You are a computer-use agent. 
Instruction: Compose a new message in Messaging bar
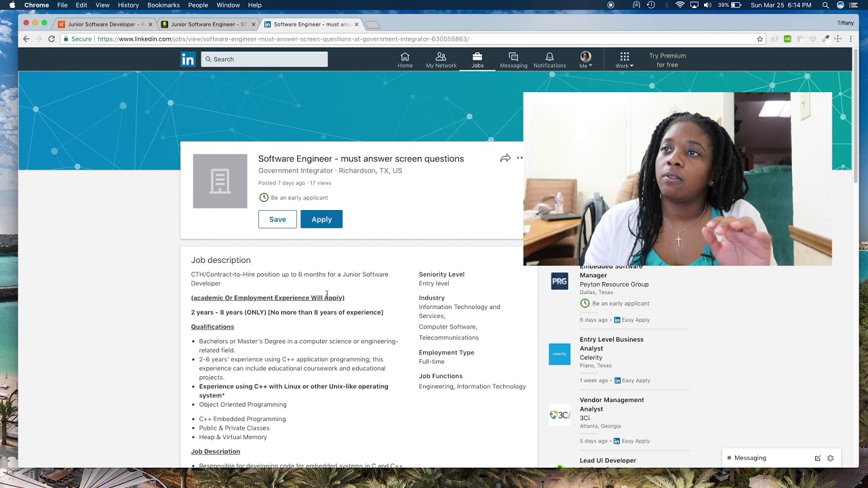click(818, 458)
